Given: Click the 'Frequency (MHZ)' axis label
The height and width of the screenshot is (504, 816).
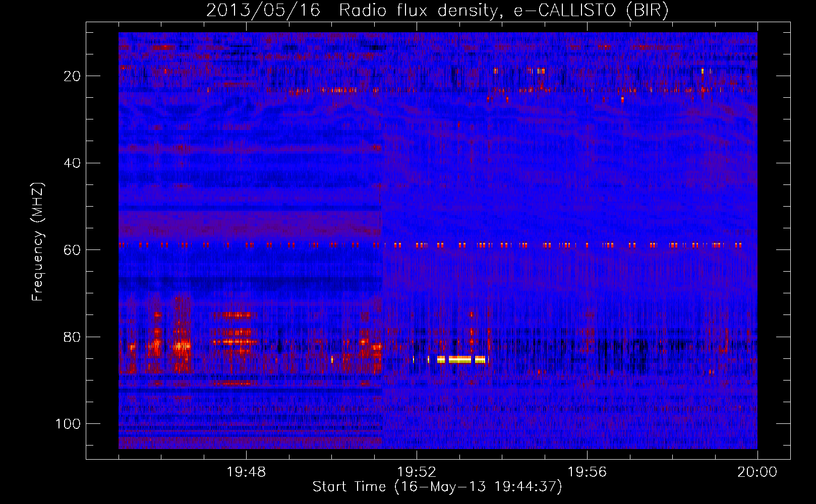Looking at the screenshot, I should coord(38,241).
